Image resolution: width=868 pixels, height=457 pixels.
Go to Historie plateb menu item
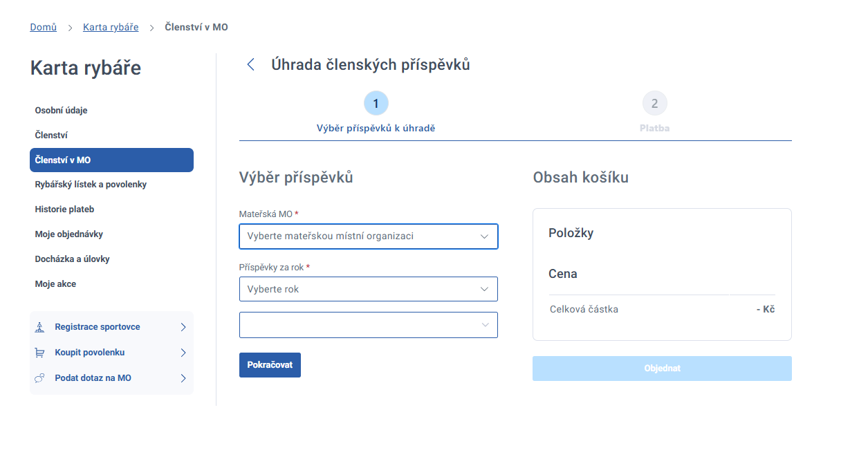point(64,209)
